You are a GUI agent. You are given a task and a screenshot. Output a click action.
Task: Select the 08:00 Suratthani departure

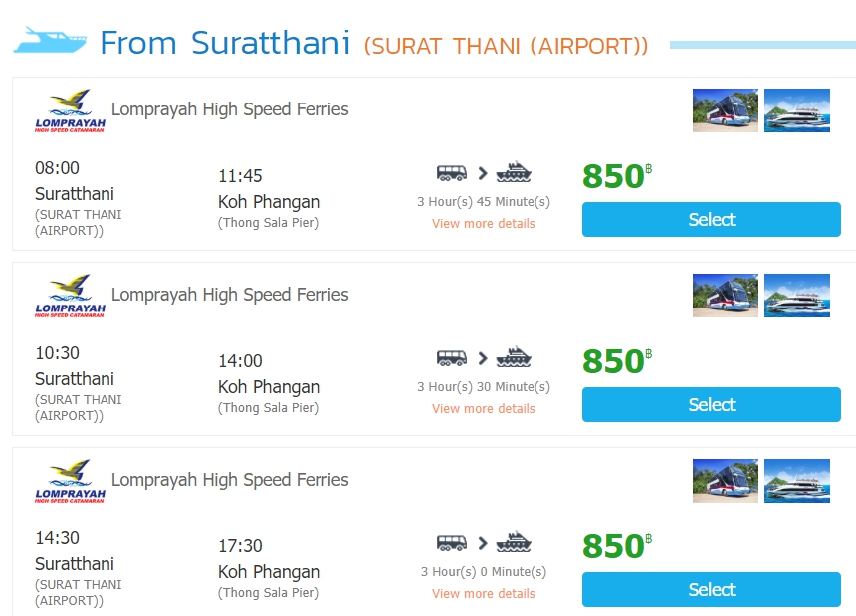click(x=711, y=220)
